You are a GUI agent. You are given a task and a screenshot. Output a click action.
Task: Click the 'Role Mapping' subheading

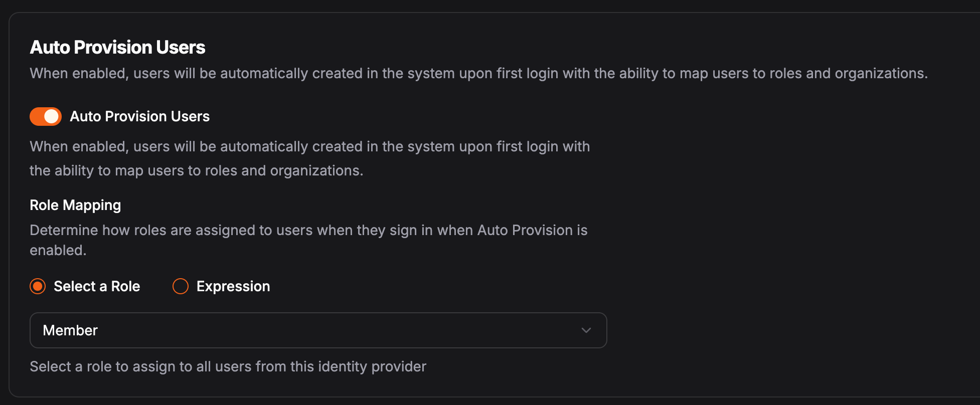click(75, 205)
